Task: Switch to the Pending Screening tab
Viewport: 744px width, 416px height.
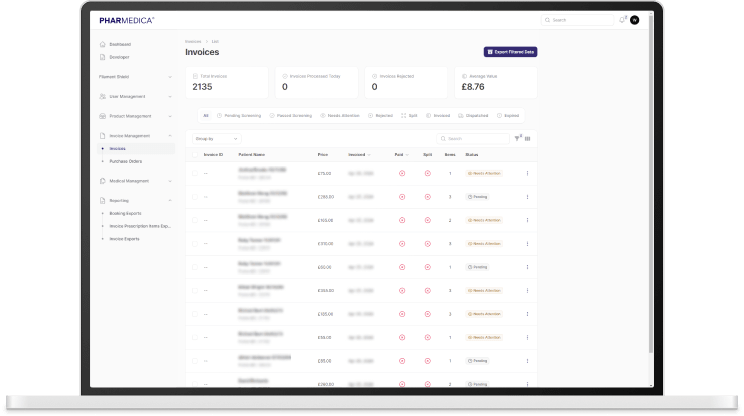Action: (x=239, y=116)
